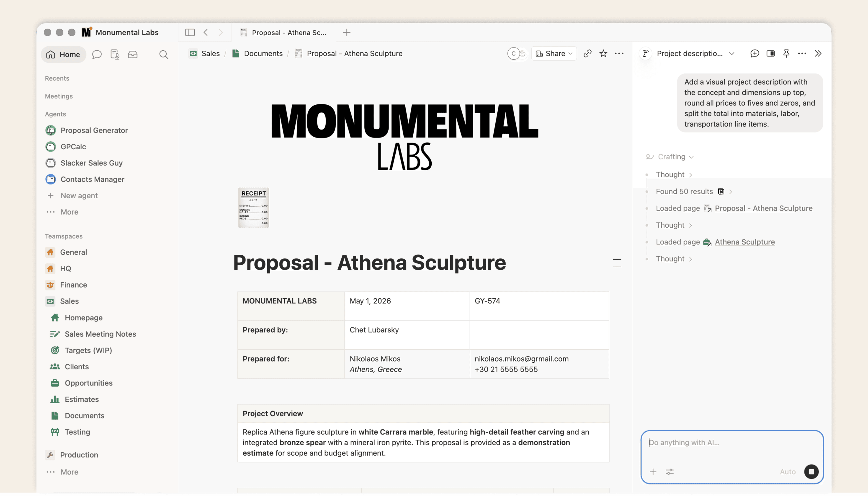Go back with the left arrow
868x496 pixels.
pyautogui.click(x=206, y=32)
